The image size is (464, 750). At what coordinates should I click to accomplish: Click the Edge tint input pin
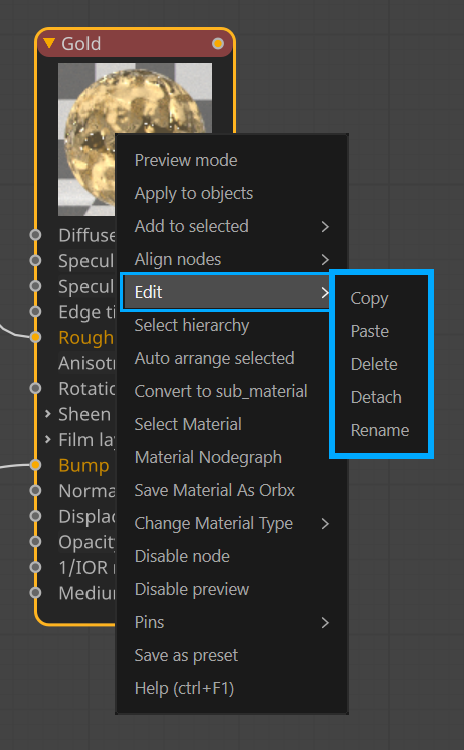(35, 311)
